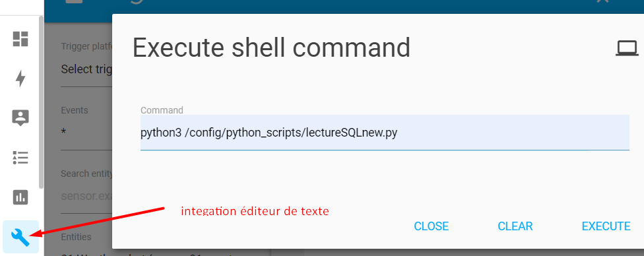Open the bar chart icon in sidebar

[20, 197]
